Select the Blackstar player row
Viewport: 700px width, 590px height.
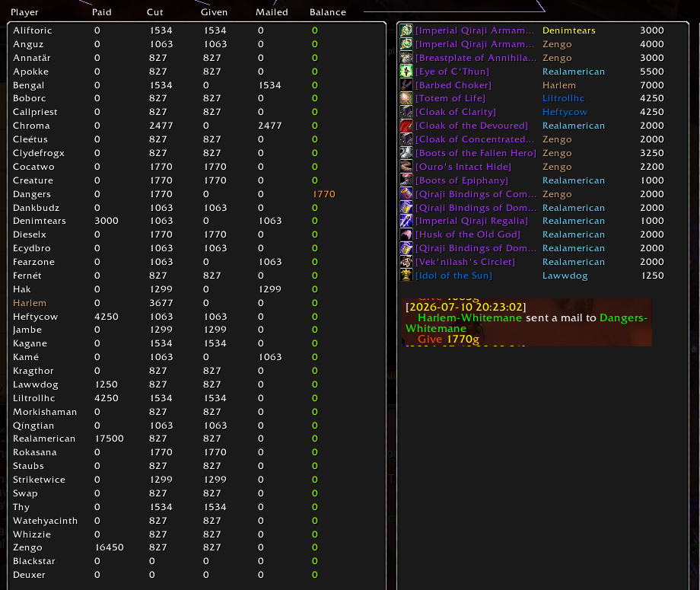pos(196,561)
